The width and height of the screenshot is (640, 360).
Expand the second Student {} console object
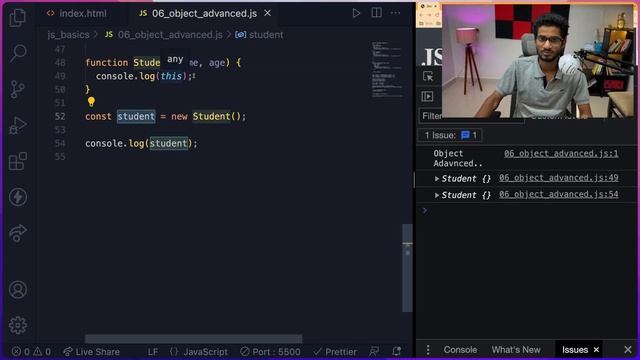click(x=437, y=195)
